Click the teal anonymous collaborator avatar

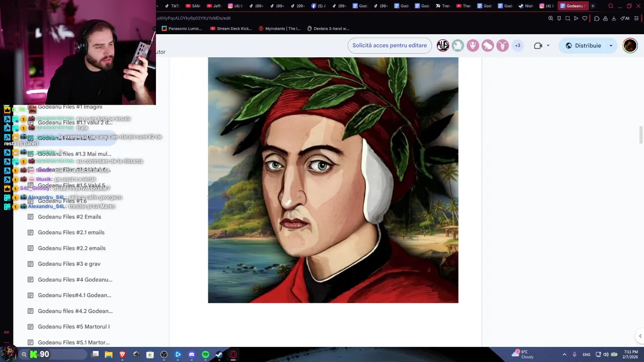click(x=457, y=45)
